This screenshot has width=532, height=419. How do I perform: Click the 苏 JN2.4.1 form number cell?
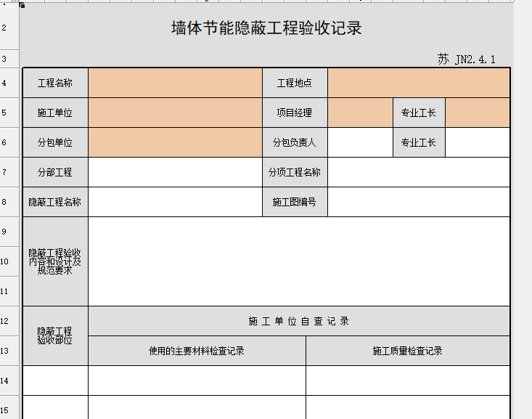tap(466, 60)
